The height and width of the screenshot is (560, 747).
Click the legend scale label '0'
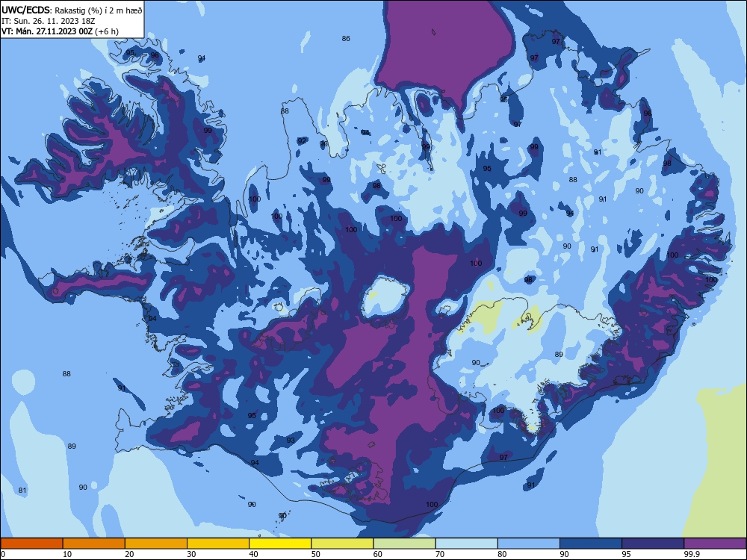[x=3, y=554]
